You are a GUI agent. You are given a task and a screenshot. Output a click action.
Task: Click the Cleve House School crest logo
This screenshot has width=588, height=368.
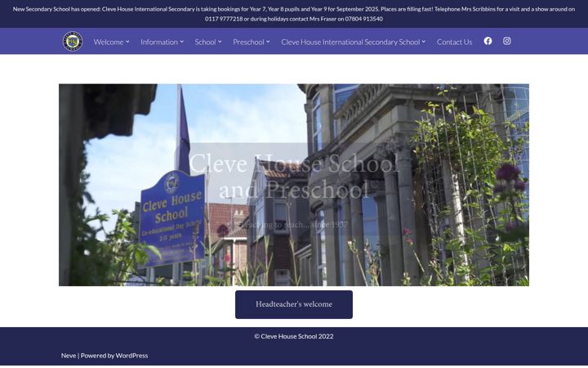pyautogui.click(x=73, y=42)
